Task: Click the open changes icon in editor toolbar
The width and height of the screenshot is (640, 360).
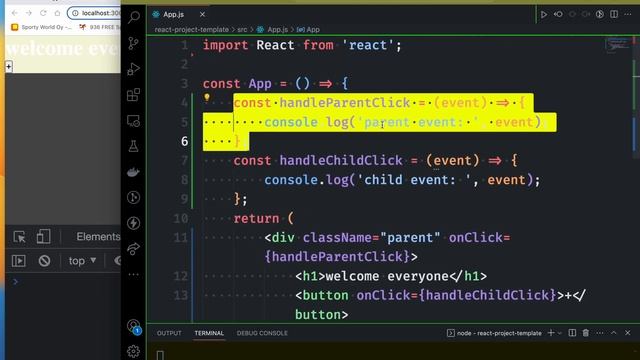Action: 600,14
